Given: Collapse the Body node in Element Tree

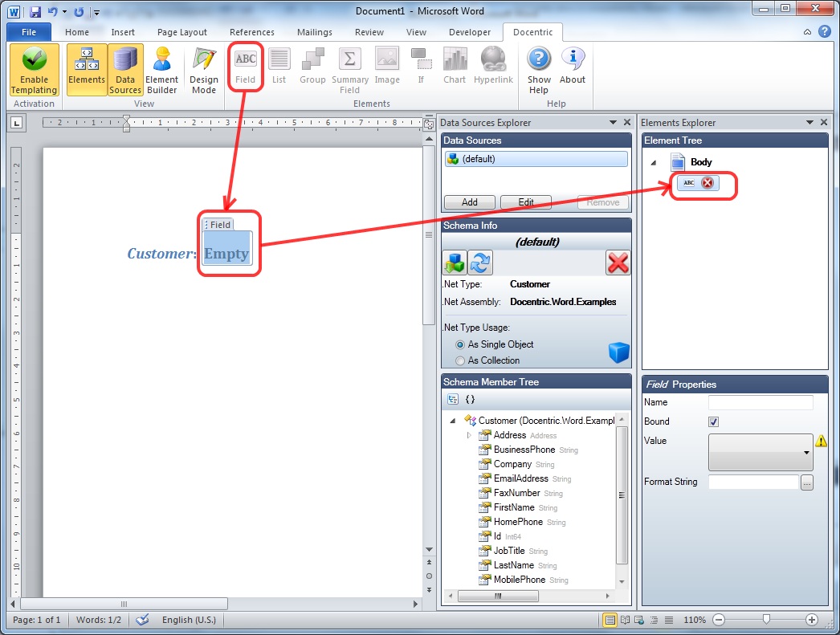Looking at the screenshot, I should [654, 163].
